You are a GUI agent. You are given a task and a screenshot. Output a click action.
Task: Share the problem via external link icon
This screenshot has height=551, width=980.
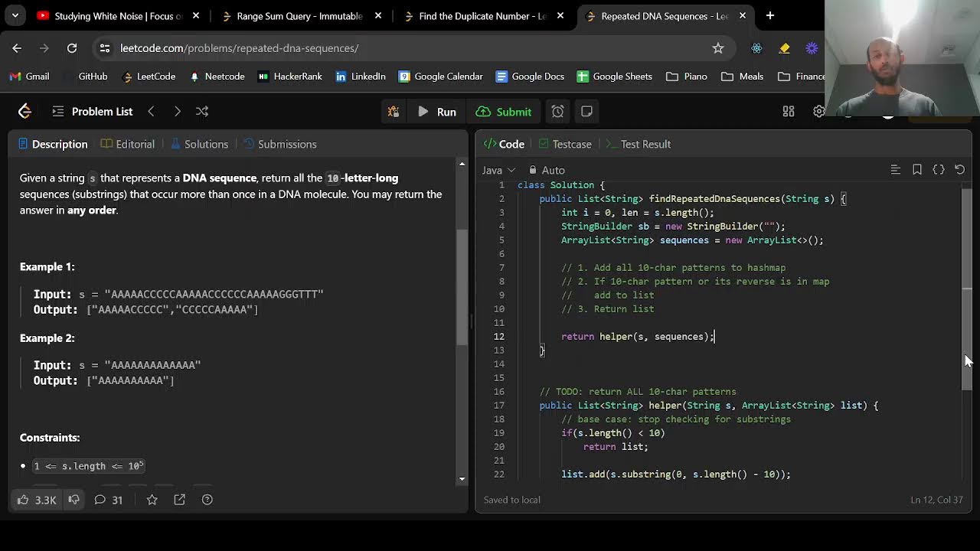pos(179,500)
